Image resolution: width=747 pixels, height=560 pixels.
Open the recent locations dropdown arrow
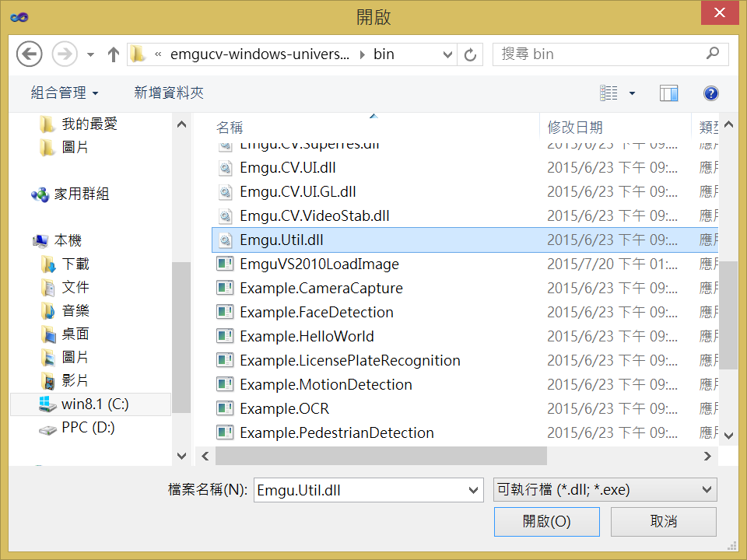[90, 54]
